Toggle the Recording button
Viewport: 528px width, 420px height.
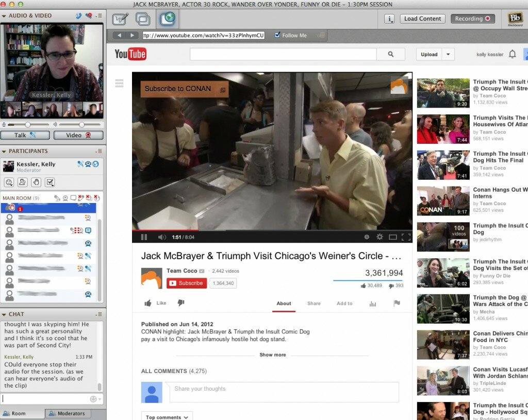point(472,19)
